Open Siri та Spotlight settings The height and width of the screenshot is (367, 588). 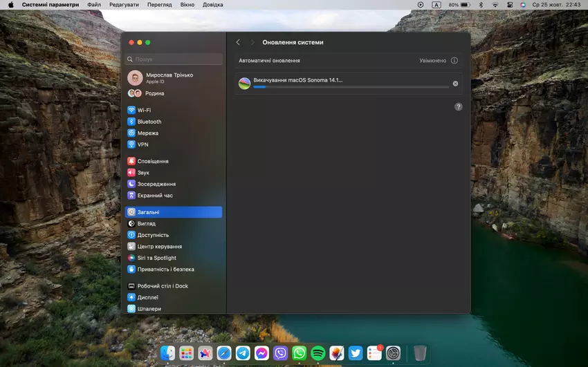pos(156,258)
